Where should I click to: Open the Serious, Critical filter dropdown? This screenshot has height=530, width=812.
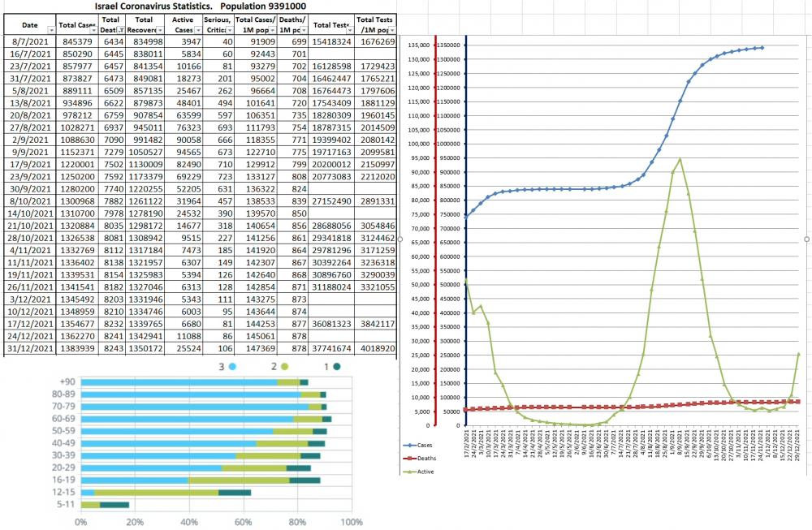[x=230, y=31]
